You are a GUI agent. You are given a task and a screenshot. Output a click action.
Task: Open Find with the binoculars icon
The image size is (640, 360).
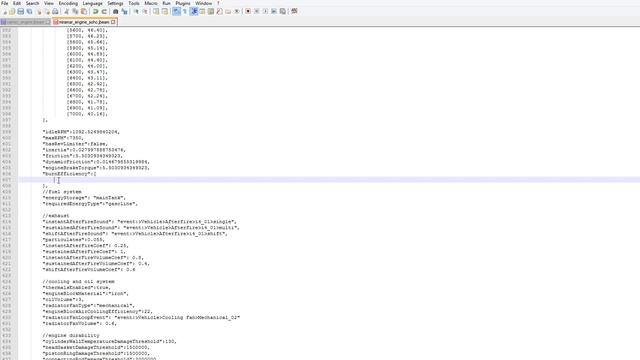tap(116, 11)
